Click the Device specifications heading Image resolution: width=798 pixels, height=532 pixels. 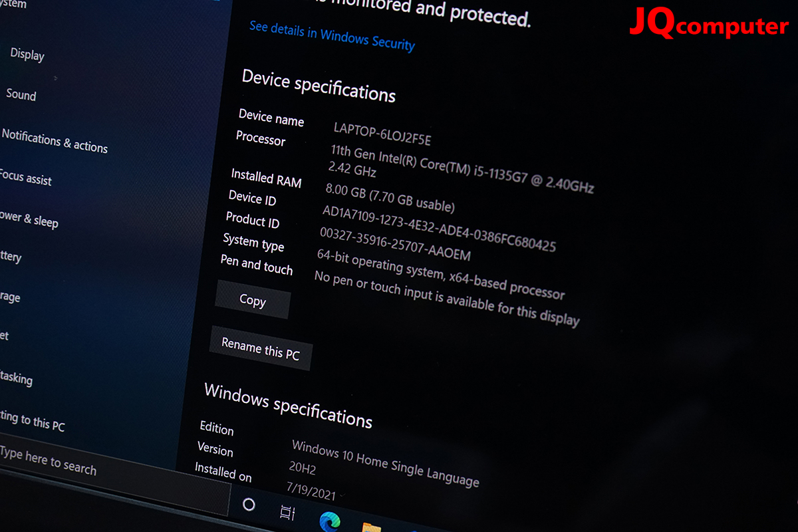pos(319,86)
